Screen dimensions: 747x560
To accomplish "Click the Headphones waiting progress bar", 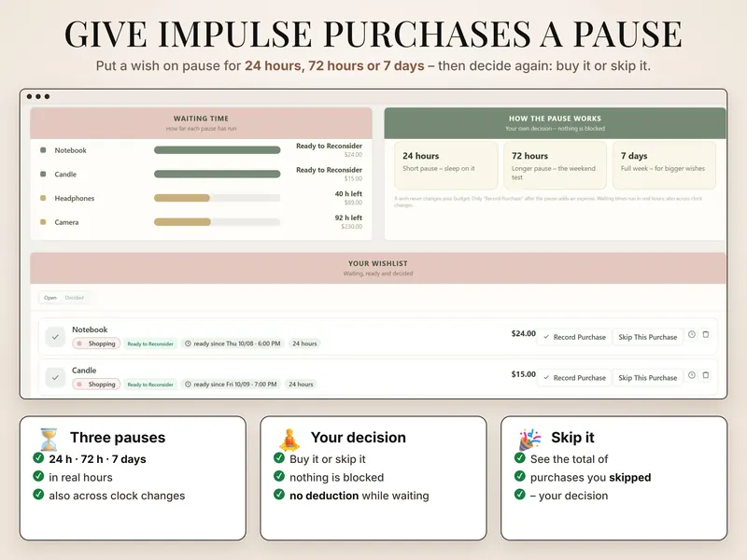I will pos(218,198).
